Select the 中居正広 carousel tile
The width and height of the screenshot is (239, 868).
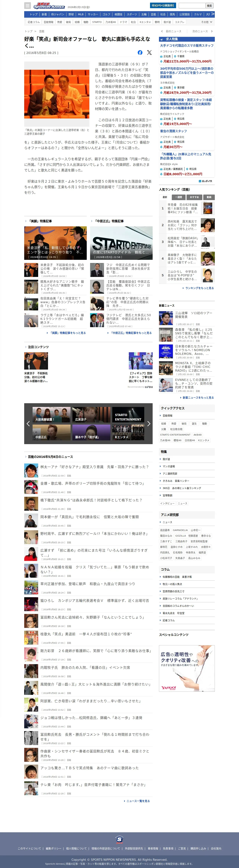(x=52, y=432)
